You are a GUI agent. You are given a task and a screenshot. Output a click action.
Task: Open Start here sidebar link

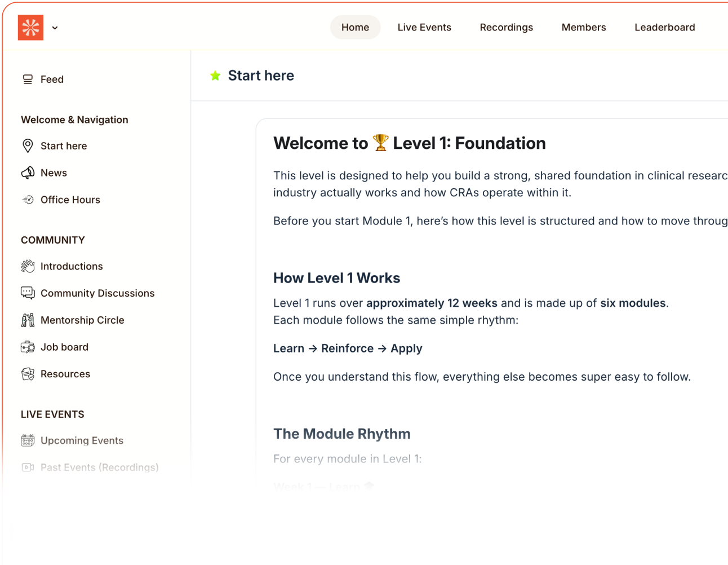64,146
